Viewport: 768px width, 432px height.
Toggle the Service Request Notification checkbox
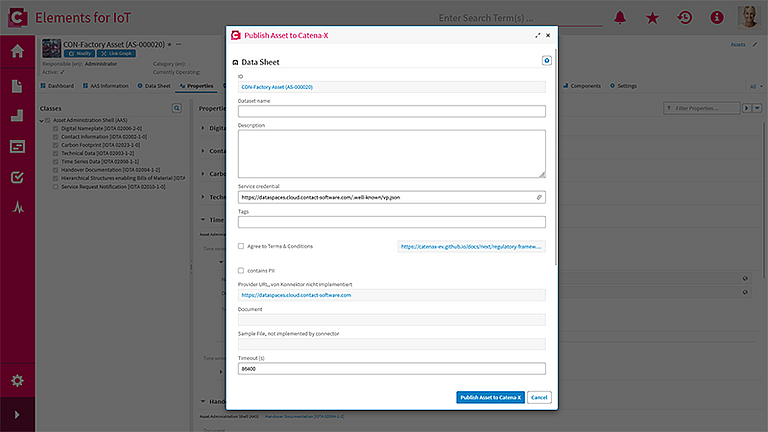(x=55, y=187)
